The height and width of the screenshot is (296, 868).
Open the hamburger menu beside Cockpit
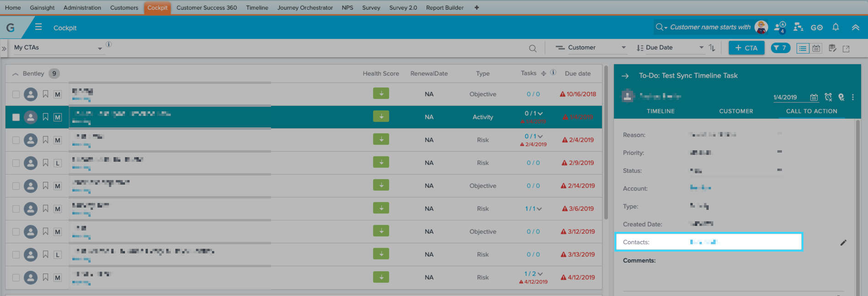(38, 27)
